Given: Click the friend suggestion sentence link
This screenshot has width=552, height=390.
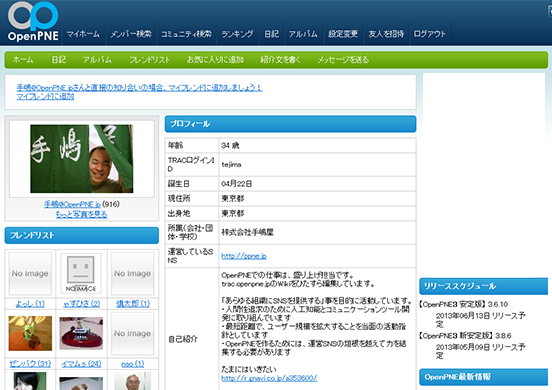Looking at the screenshot, I should pyautogui.click(x=139, y=88).
